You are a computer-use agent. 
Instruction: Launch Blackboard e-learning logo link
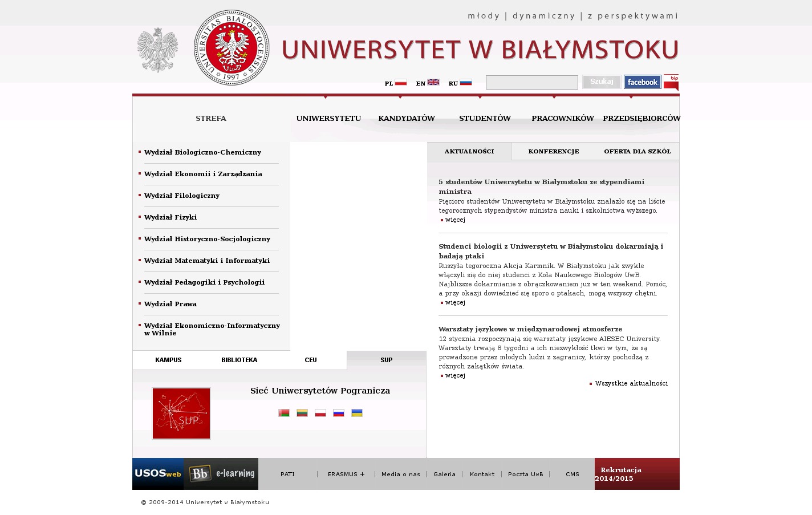point(221,474)
